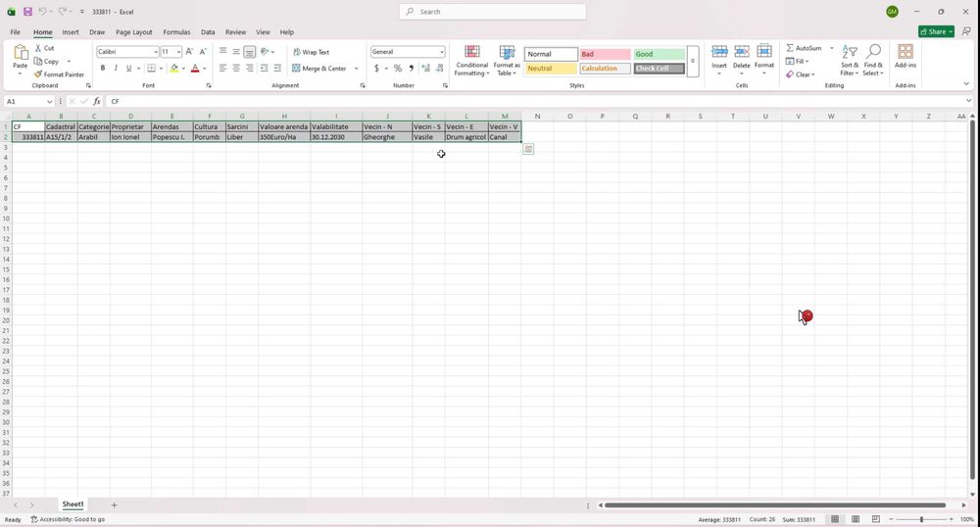The width and height of the screenshot is (980, 527).
Task: Toggle Top Align
Action: (223, 52)
